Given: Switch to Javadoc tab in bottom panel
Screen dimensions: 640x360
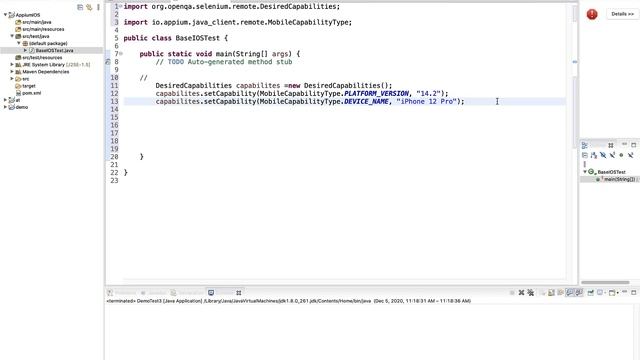Looking at the screenshot, I should pos(154,293).
